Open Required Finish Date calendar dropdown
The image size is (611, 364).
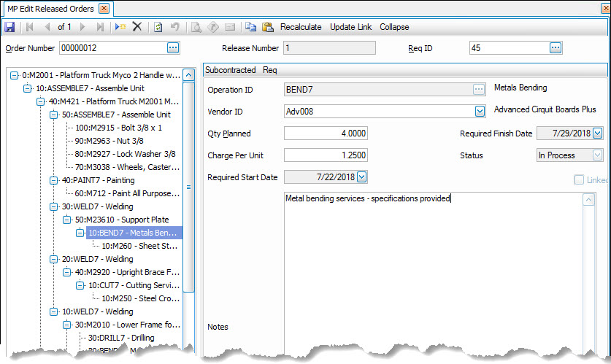click(x=597, y=133)
